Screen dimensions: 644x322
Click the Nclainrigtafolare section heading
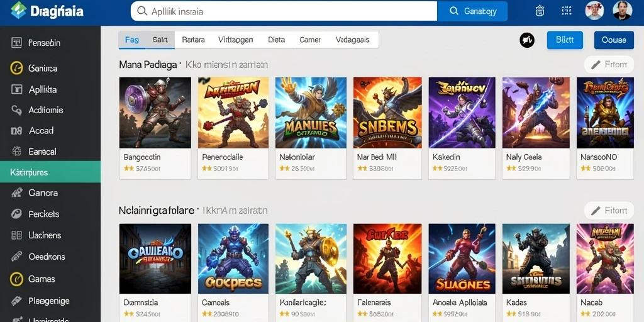[x=157, y=211]
